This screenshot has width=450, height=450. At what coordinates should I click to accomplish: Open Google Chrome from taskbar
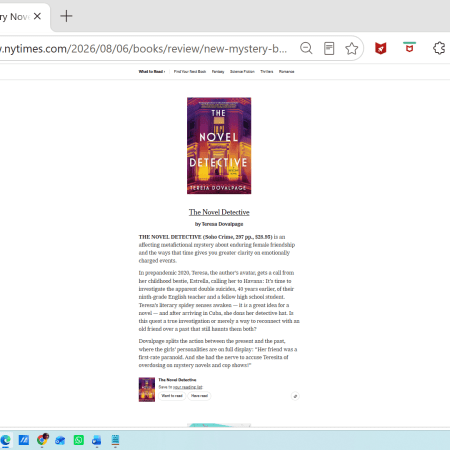tap(42, 440)
